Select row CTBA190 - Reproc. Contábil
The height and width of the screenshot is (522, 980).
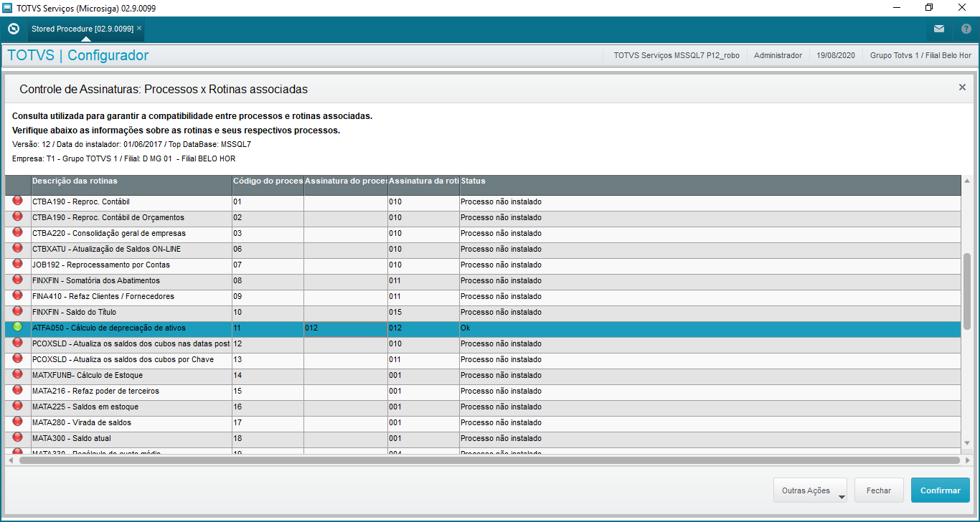coord(483,202)
